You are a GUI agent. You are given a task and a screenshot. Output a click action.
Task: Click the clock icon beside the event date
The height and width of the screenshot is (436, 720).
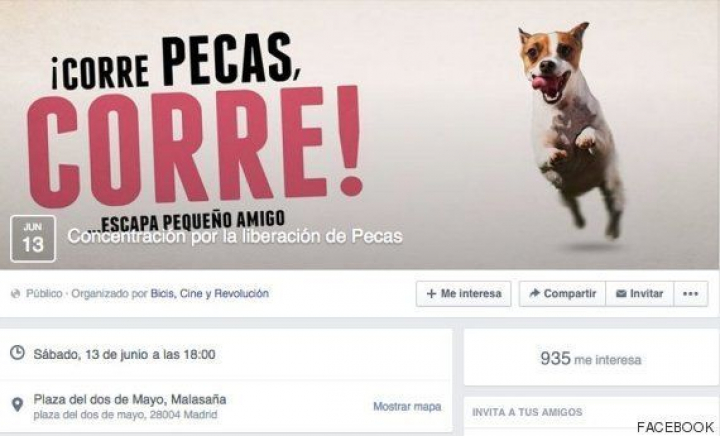[17, 353]
